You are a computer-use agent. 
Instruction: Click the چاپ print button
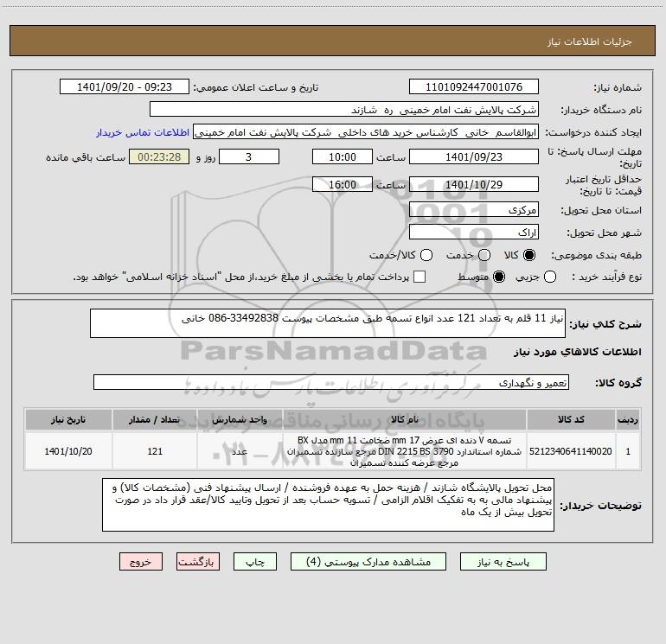tap(255, 562)
